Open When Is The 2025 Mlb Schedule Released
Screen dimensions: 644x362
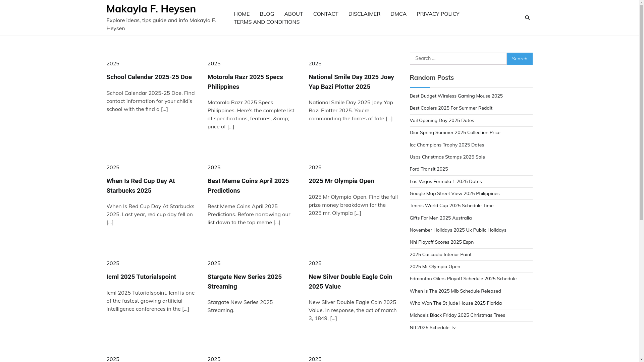click(455, 291)
